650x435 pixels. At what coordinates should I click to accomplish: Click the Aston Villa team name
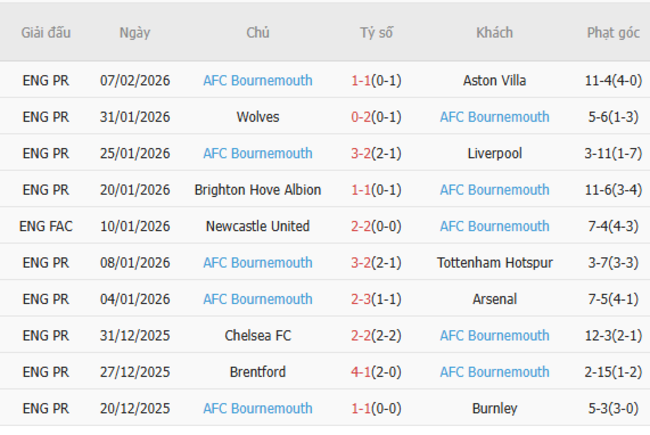[494, 80]
